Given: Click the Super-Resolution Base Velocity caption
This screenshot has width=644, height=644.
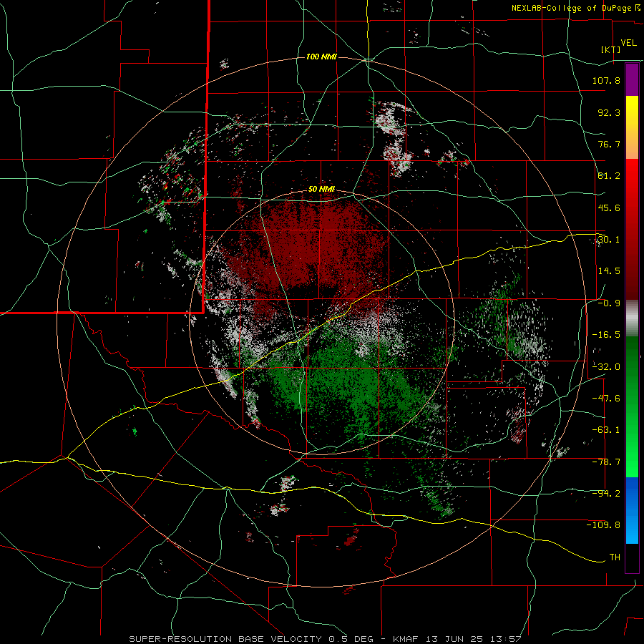Looking at the screenshot, I should coord(325,639).
